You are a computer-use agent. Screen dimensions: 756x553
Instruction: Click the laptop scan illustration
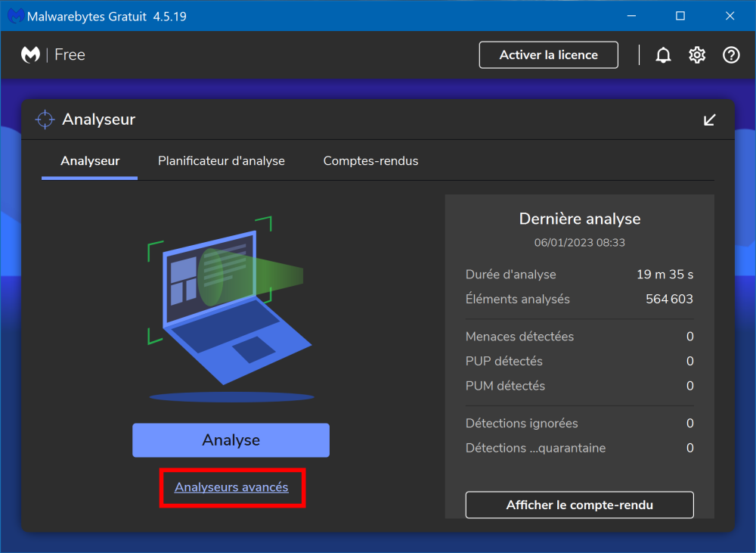(230, 308)
